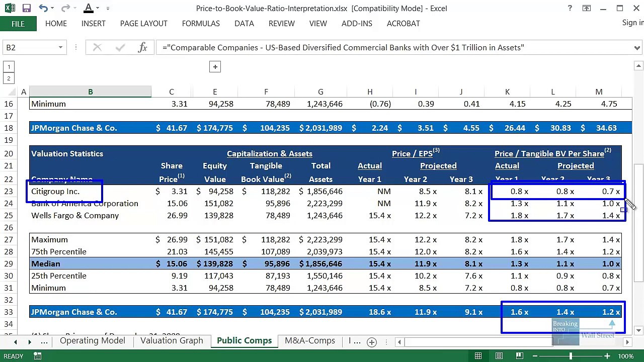Image resolution: width=644 pixels, height=362 pixels.
Task: Redo the last undone action
Action: point(65,8)
